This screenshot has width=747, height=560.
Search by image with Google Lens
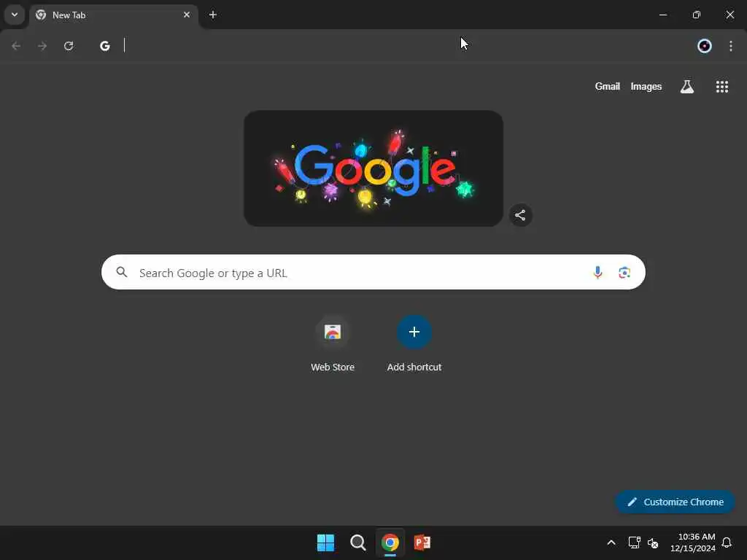pyautogui.click(x=624, y=272)
